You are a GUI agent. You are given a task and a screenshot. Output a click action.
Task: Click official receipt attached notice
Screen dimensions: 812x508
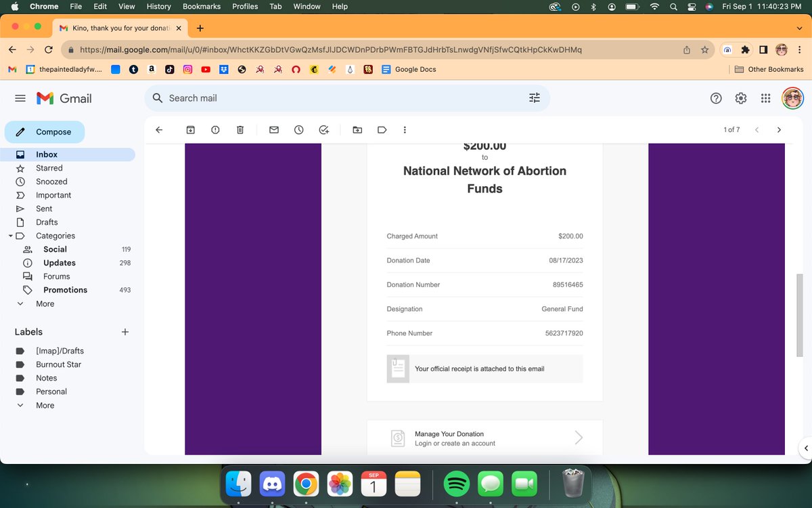484,369
